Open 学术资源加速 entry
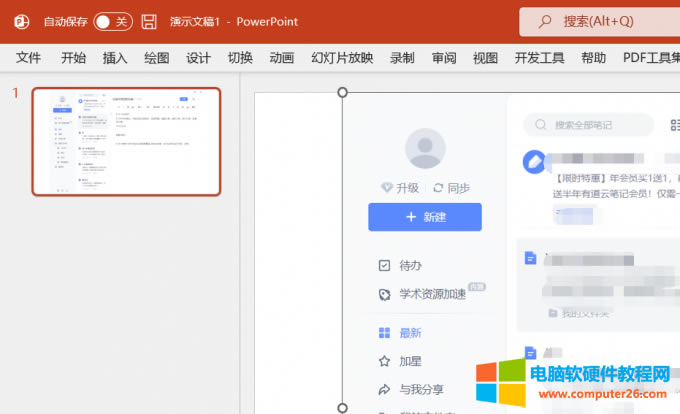The image size is (680, 414). [x=432, y=293]
